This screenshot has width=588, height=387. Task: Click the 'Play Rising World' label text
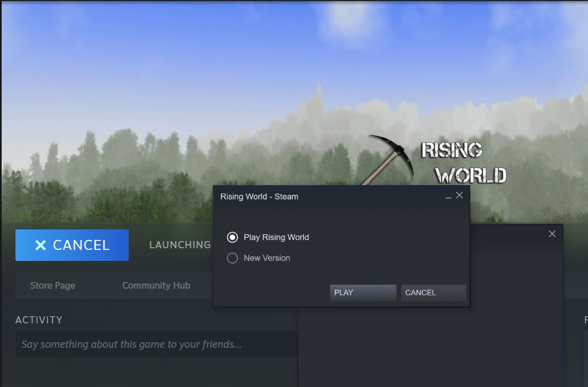click(276, 237)
